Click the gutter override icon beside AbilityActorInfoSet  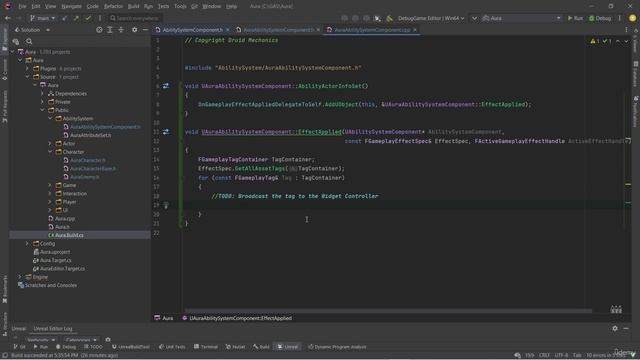pyautogui.click(x=166, y=86)
